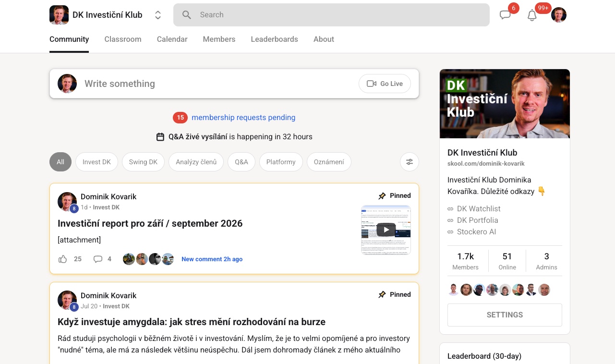Image resolution: width=615 pixels, height=364 pixels.
Task: Filter posts by Oznámení
Action: point(329,162)
